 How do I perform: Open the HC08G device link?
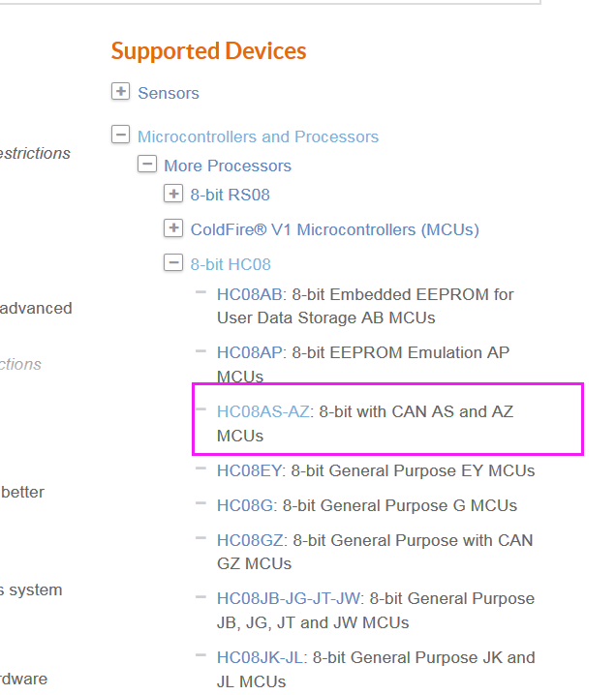[246, 505]
